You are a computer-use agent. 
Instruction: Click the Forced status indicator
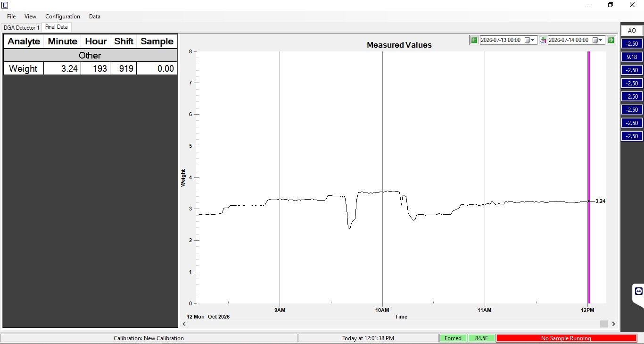(x=453, y=338)
